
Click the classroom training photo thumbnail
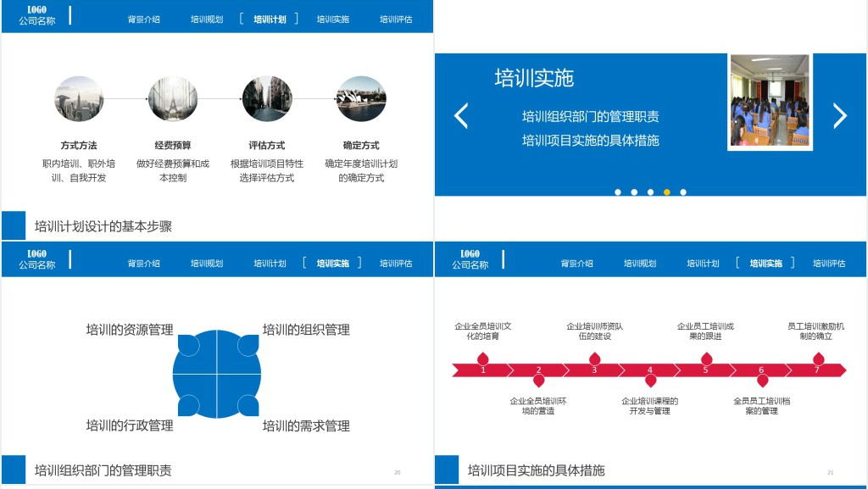(770, 102)
